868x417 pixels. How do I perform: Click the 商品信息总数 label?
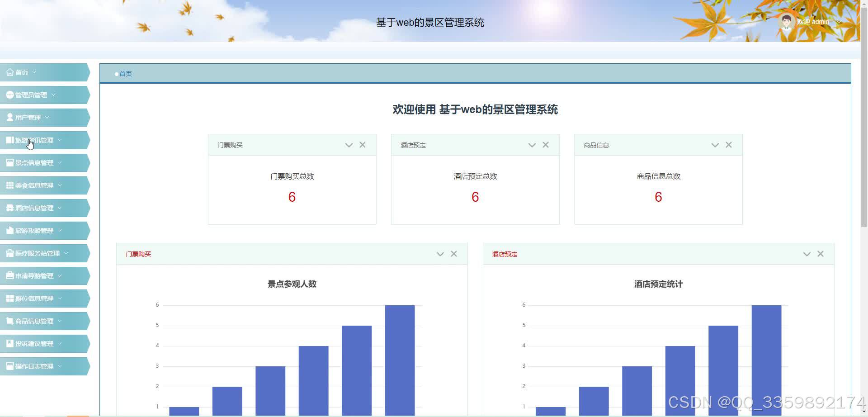(658, 176)
